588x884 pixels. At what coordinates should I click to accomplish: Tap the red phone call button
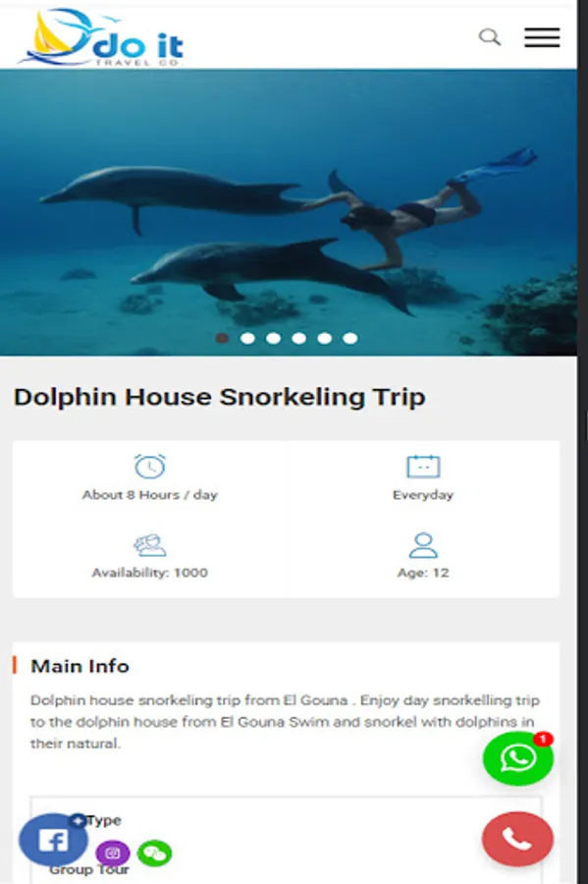pyautogui.click(x=517, y=839)
